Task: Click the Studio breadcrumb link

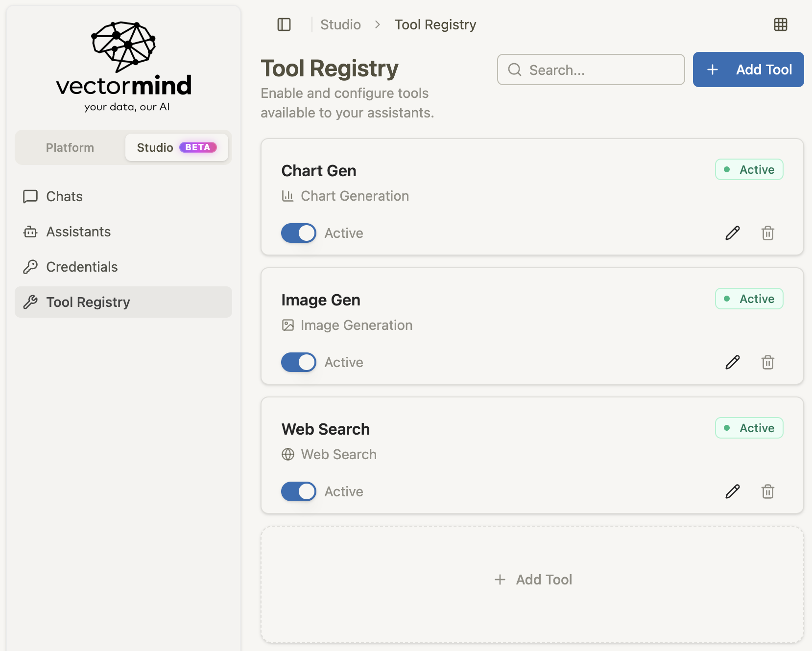Action: point(340,24)
